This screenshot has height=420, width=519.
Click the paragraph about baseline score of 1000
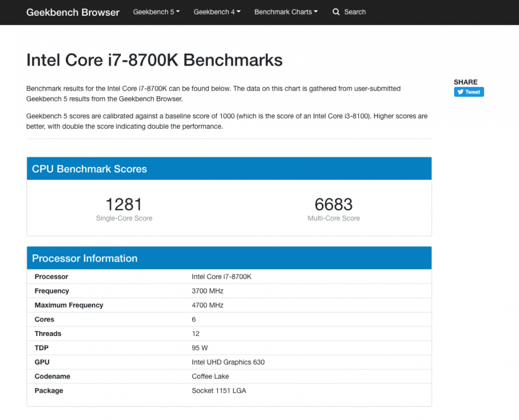pyautogui.click(x=227, y=121)
